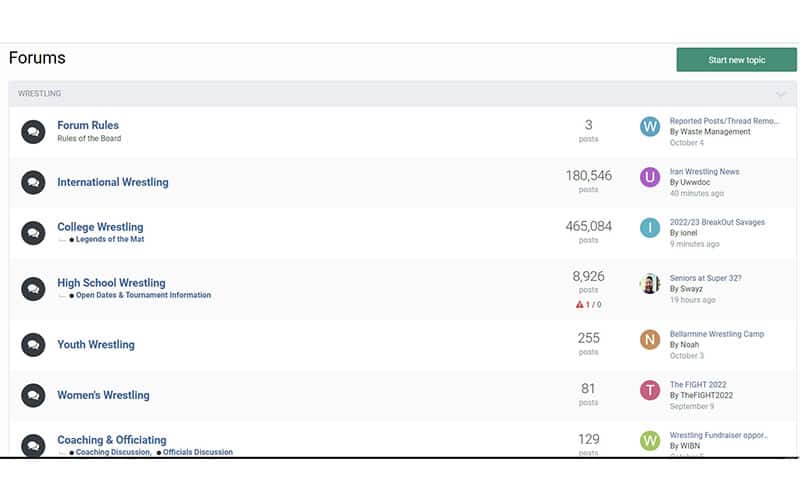The image size is (800, 500).
Task: Click the red warning icon under High School posts
Action: [x=579, y=305]
